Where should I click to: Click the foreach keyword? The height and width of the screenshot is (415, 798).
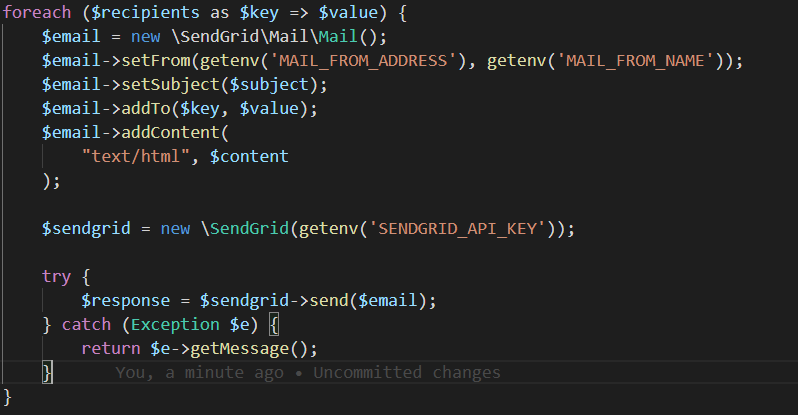37,13
